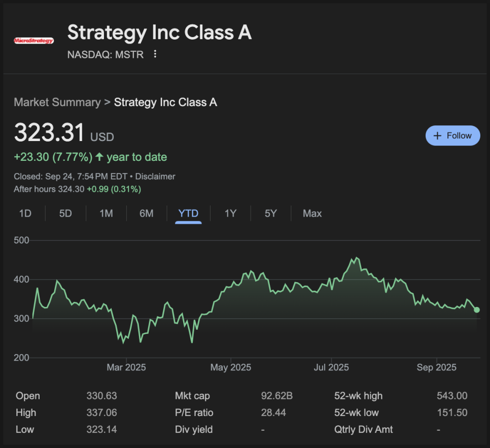
Task: Click the 200 y-axis label
Action: pyautogui.click(x=21, y=358)
